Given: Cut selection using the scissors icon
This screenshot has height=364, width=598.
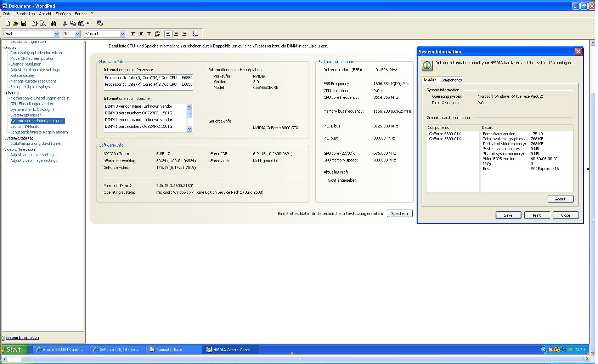Looking at the screenshot, I should 65,23.
